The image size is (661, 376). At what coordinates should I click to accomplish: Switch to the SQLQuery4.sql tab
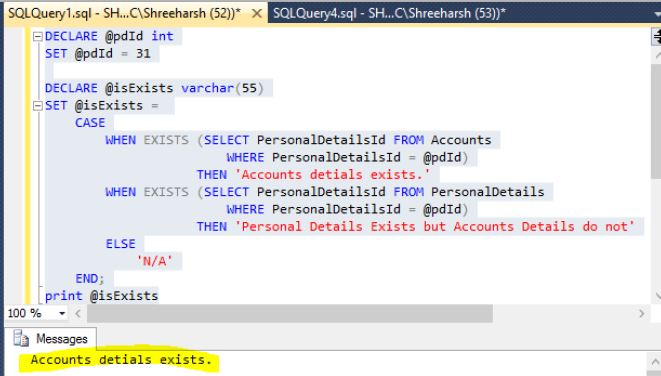point(389,13)
